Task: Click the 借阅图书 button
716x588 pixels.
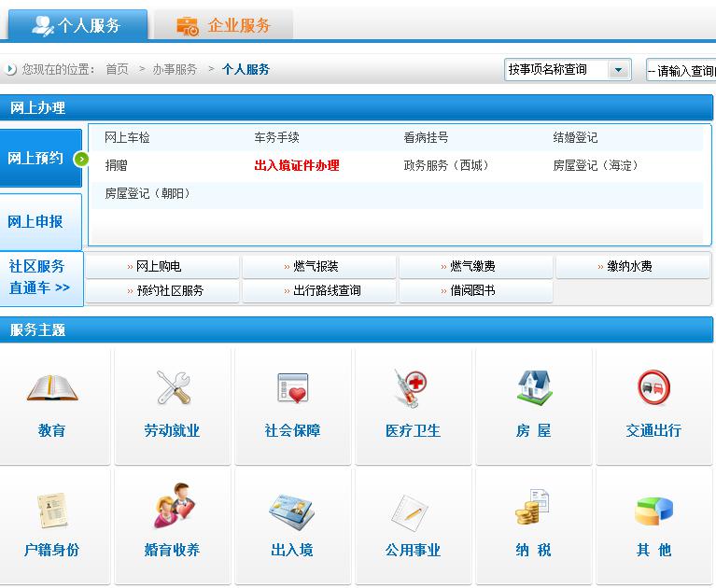Action: point(476,291)
